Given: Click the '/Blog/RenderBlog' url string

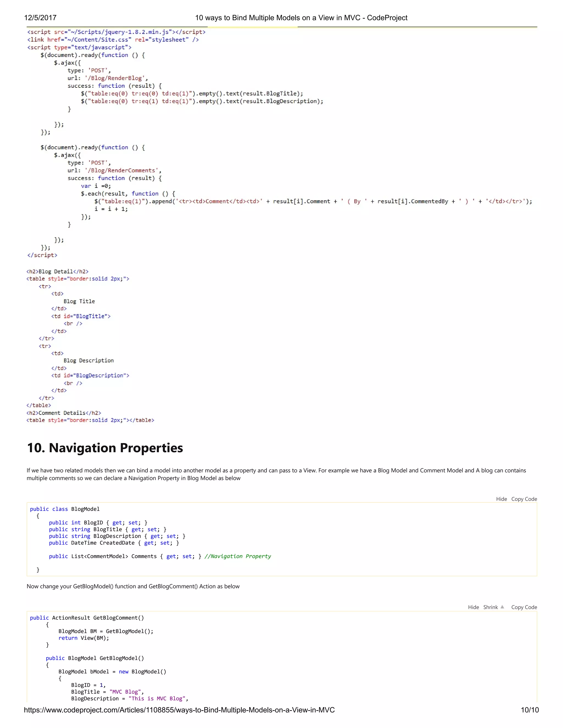Looking at the screenshot, I should [114, 78].
